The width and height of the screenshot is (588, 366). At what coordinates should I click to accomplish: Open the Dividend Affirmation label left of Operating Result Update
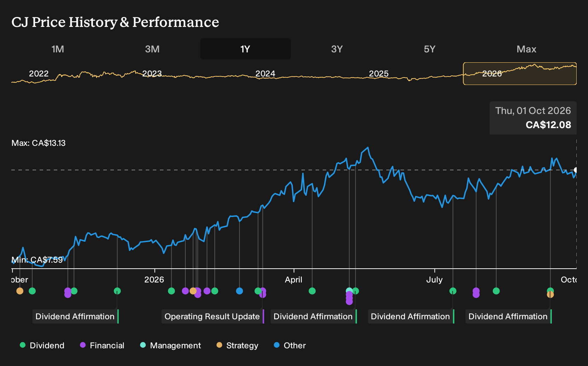click(76, 316)
